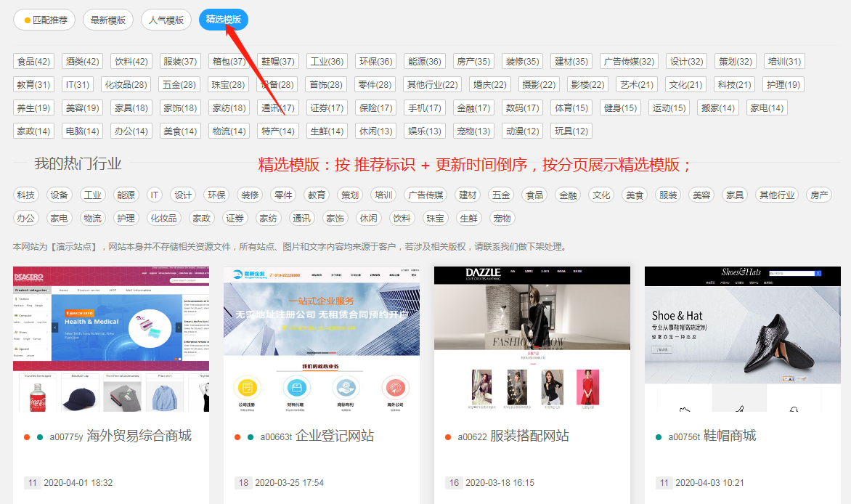The width and height of the screenshot is (851, 504).
Task: Select the 匹配推荐 tab
Action: (x=45, y=20)
